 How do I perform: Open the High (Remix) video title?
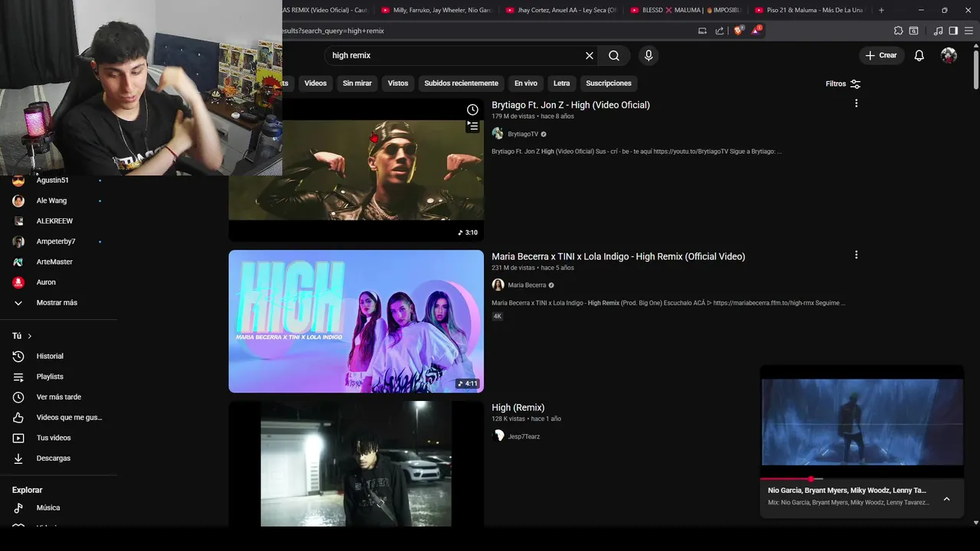[x=518, y=408]
